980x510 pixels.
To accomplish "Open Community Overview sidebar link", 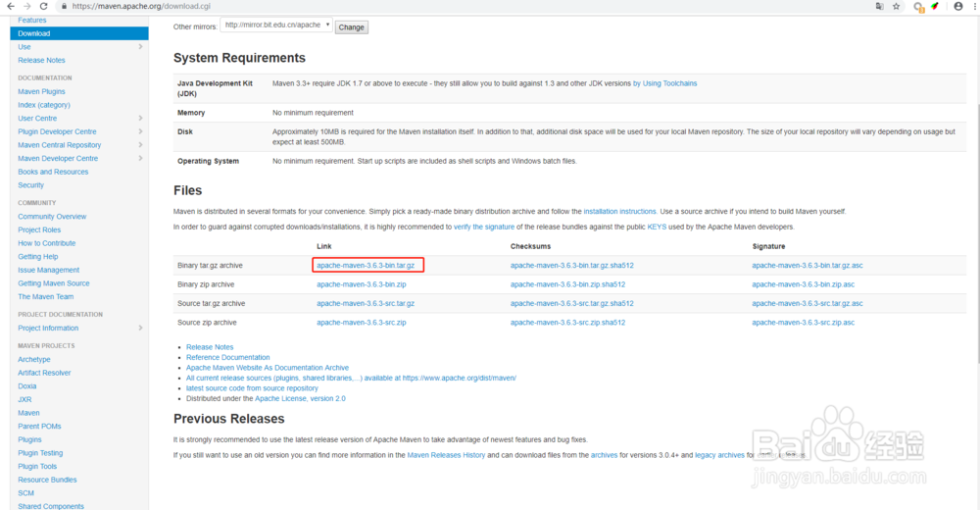I will coord(52,217).
